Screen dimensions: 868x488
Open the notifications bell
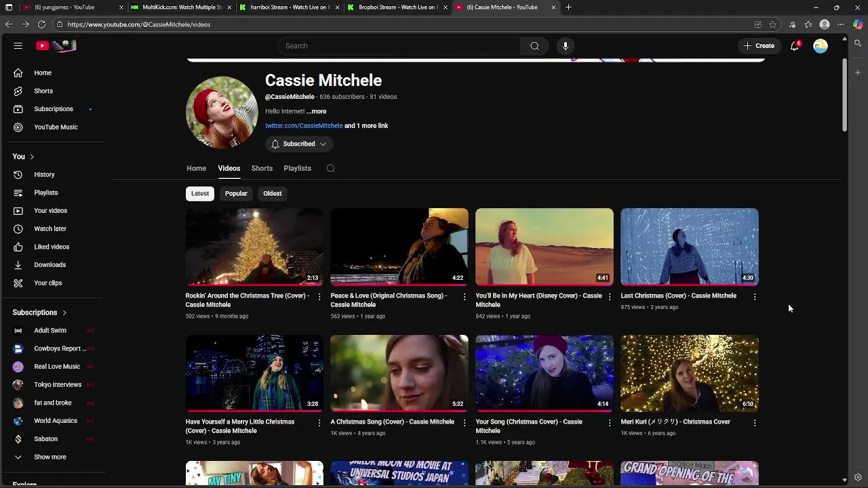pos(795,46)
